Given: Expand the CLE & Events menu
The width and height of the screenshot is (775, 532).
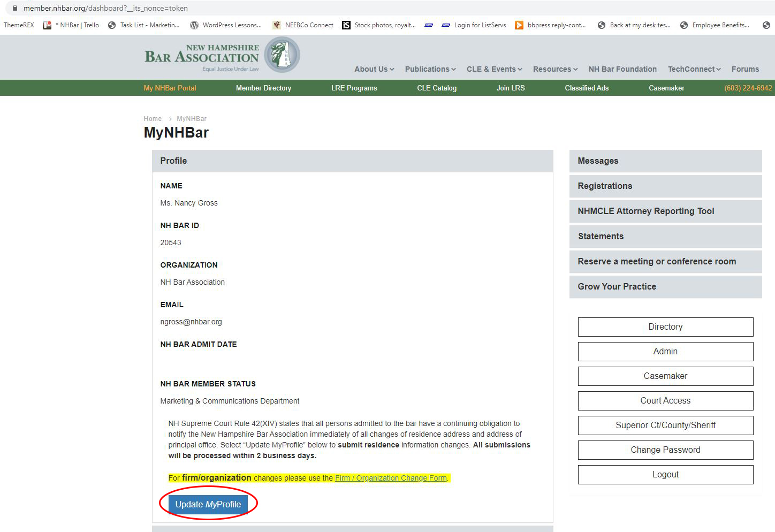Looking at the screenshot, I should point(494,69).
